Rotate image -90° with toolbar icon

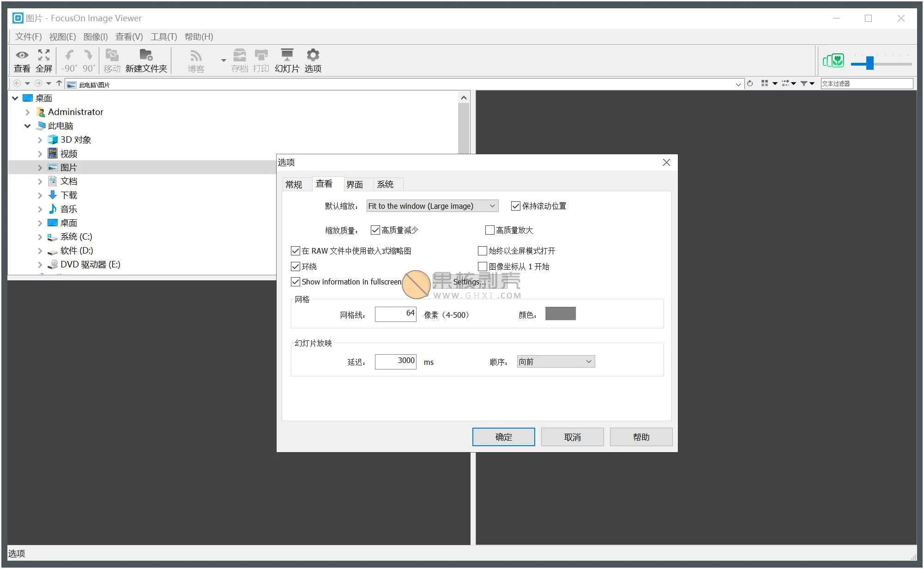68,61
